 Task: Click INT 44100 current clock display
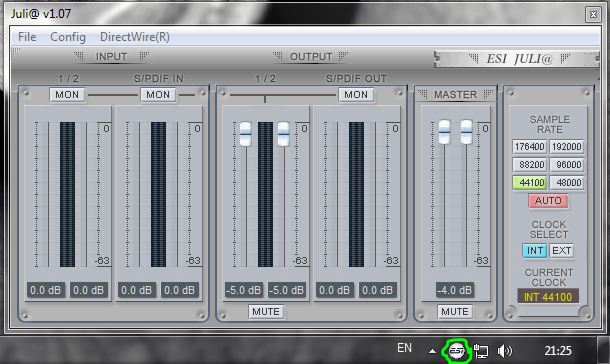pos(548,297)
